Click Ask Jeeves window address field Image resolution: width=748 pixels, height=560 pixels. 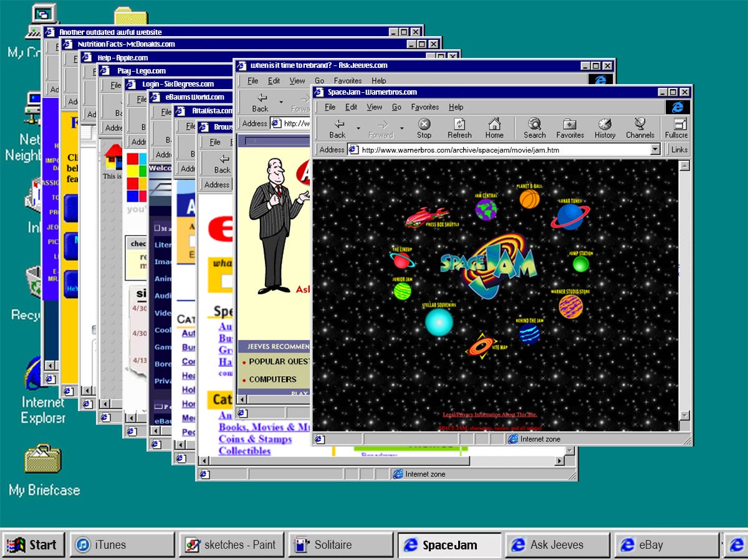[x=290, y=123]
